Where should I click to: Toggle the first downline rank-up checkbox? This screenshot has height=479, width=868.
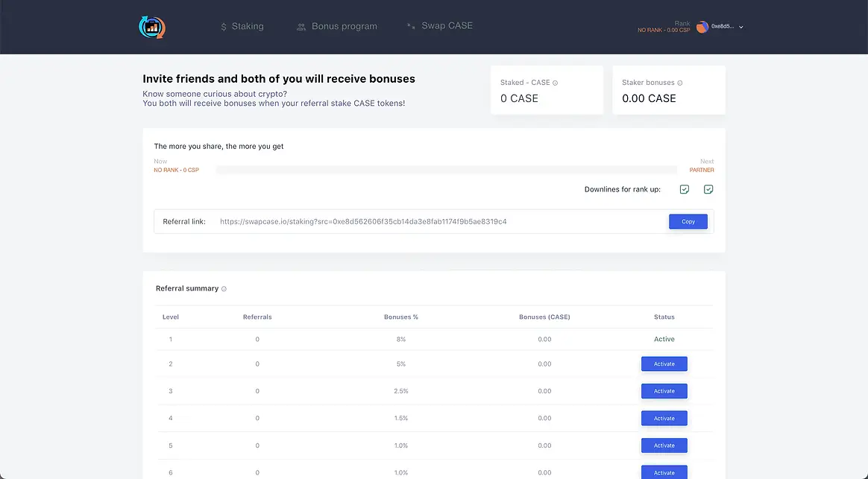[x=685, y=189]
